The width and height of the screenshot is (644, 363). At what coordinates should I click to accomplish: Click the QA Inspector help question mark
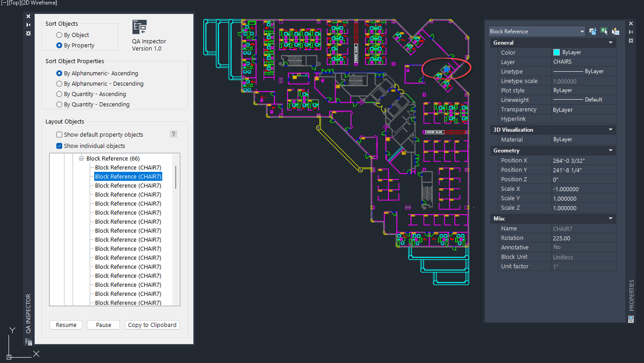click(174, 134)
